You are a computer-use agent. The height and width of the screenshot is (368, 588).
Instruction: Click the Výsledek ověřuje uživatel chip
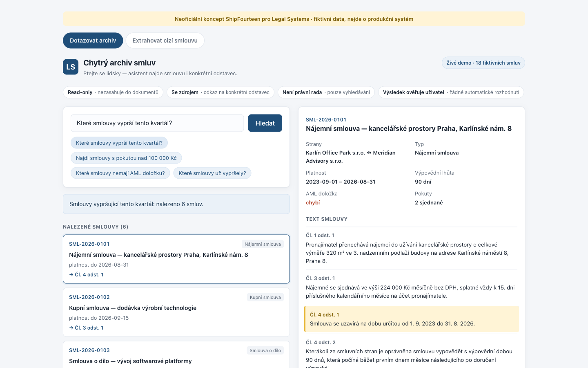pyautogui.click(x=451, y=92)
